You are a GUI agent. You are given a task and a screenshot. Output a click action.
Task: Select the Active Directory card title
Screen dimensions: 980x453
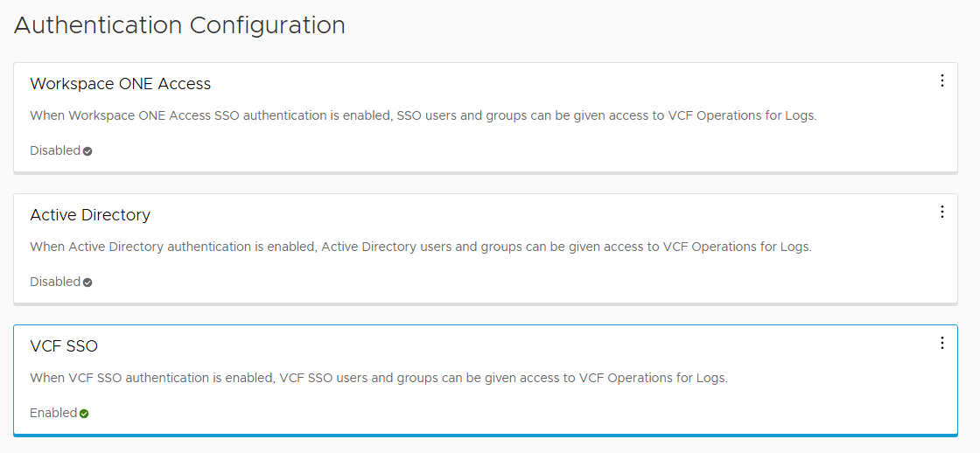click(x=90, y=215)
